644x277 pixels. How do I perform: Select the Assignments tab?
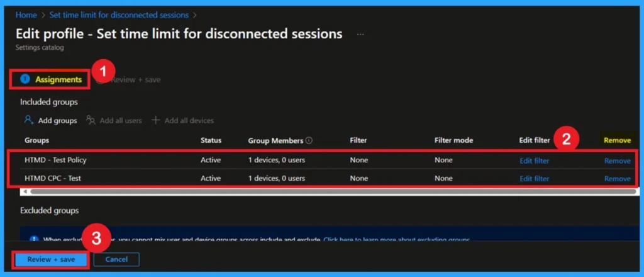pyautogui.click(x=51, y=79)
